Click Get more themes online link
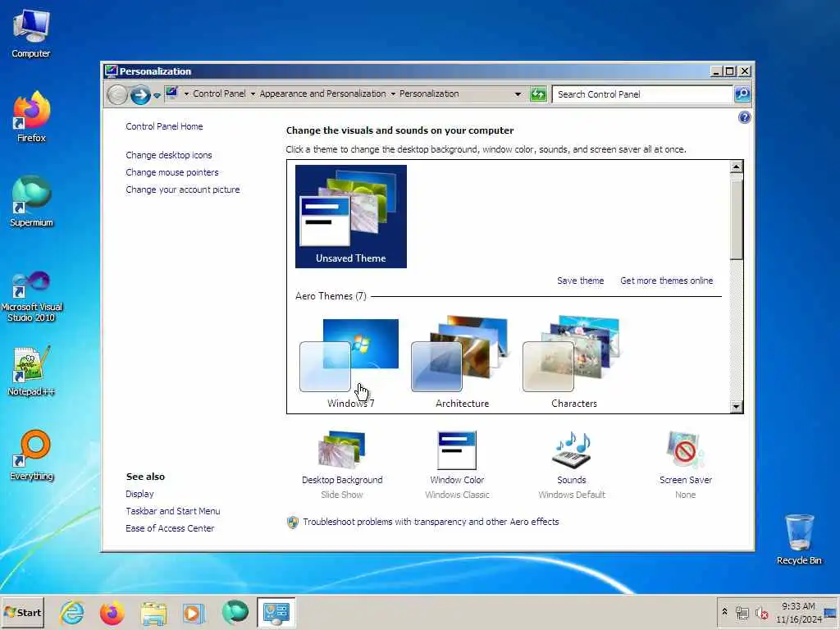The image size is (840, 630). coord(666,281)
